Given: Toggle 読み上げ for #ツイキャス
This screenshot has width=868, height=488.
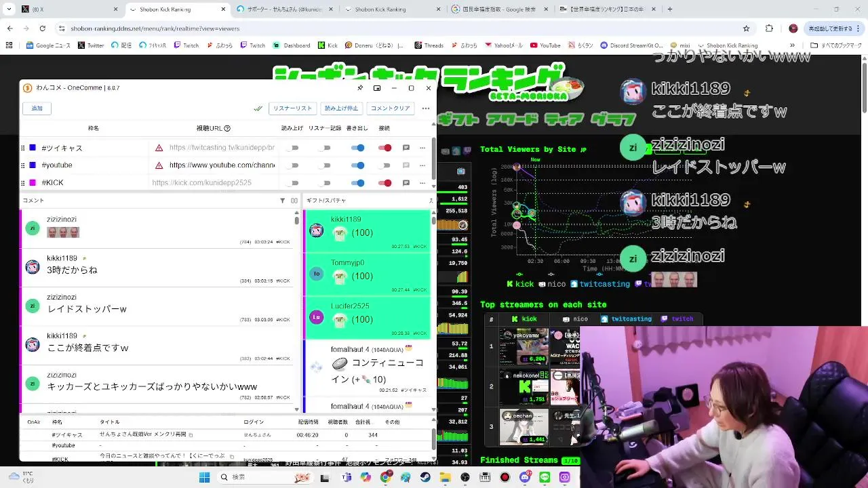Looking at the screenshot, I should click(292, 148).
